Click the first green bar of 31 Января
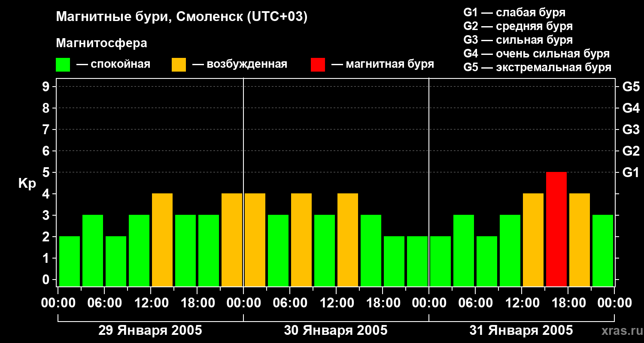This screenshot has height=343, width=644. [x=440, y=261]
